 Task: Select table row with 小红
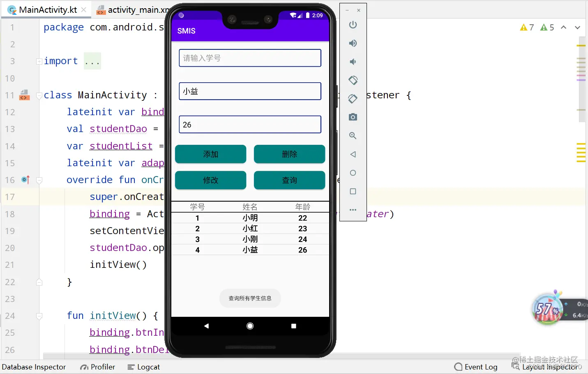click(x=250, y=228)
